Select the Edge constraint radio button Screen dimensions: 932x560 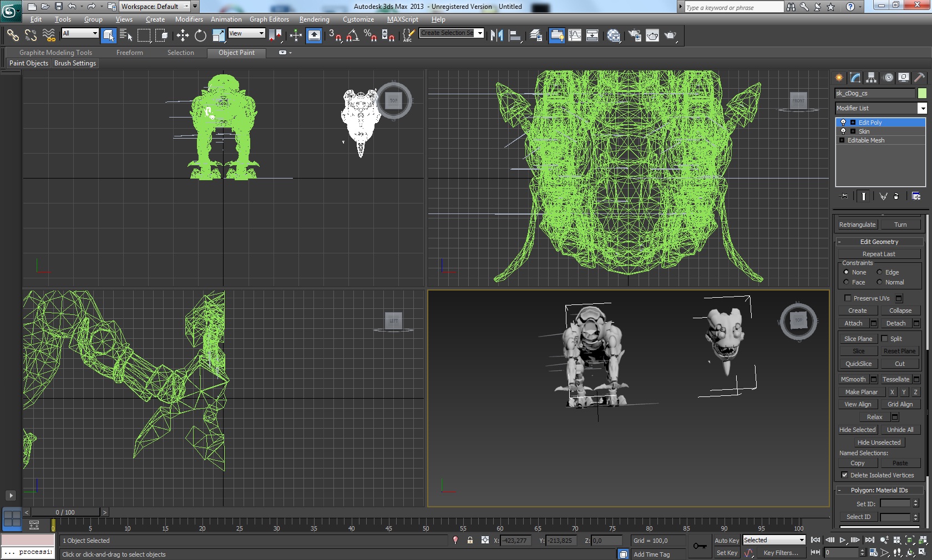pos(879,272)
